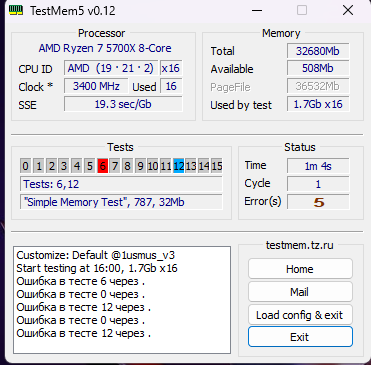The image size is (371, 365).
Task: Click Load config & exit button
Action: tap(300, 315)
